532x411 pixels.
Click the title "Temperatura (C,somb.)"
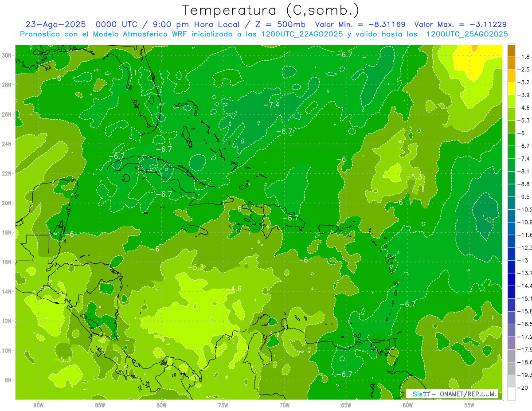(x=270, y=10)
